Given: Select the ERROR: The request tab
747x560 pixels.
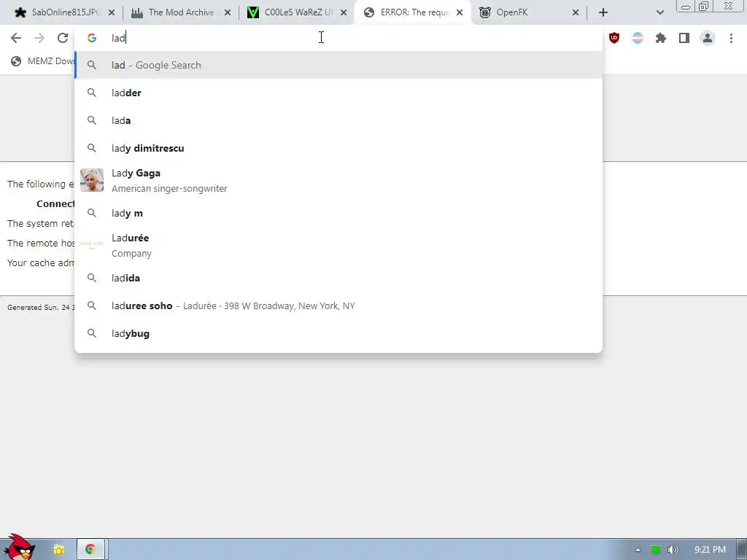Looking at the screenshot, I should 413,12.
